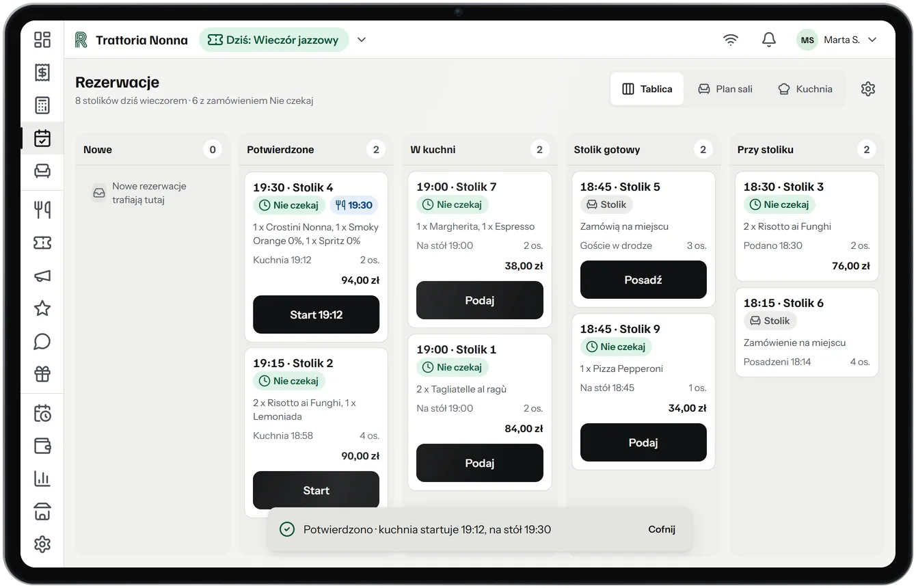Switch to the Plan sali tab
This screenshot has width=916, height=588.
pos(725,89)
